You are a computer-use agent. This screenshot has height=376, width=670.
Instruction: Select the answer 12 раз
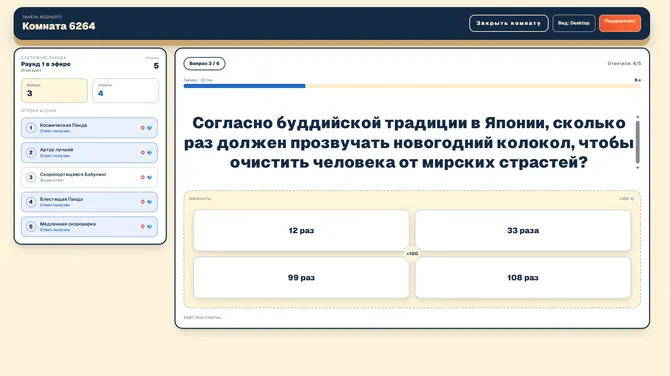(x=301, y=230)
